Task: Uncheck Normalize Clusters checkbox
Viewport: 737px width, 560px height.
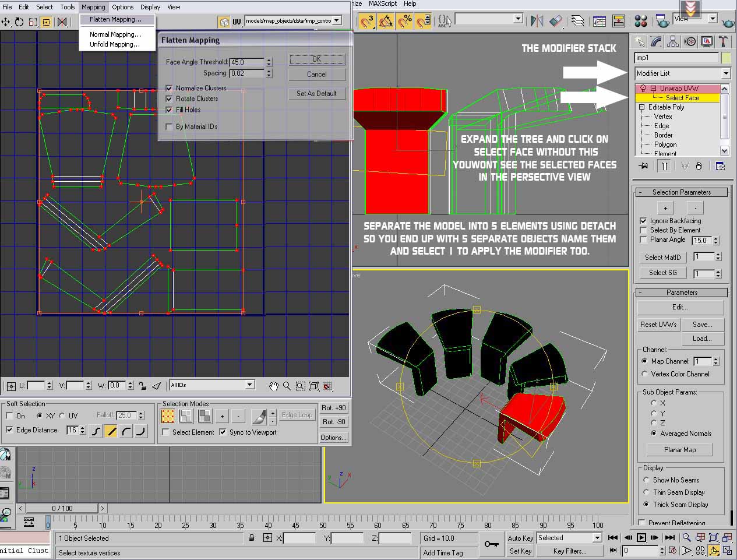Action: click(x=170, y=89)
